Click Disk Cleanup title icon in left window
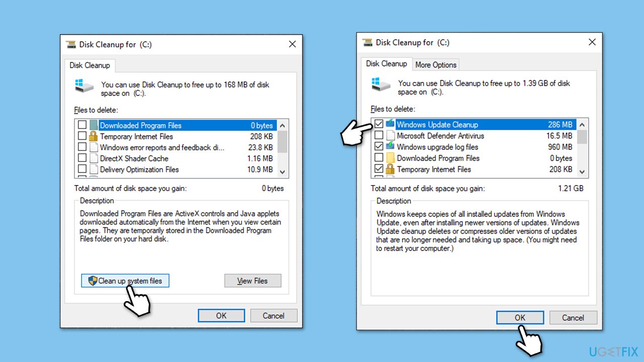Screen dimensions: 644x362 (x=71, y=44)
